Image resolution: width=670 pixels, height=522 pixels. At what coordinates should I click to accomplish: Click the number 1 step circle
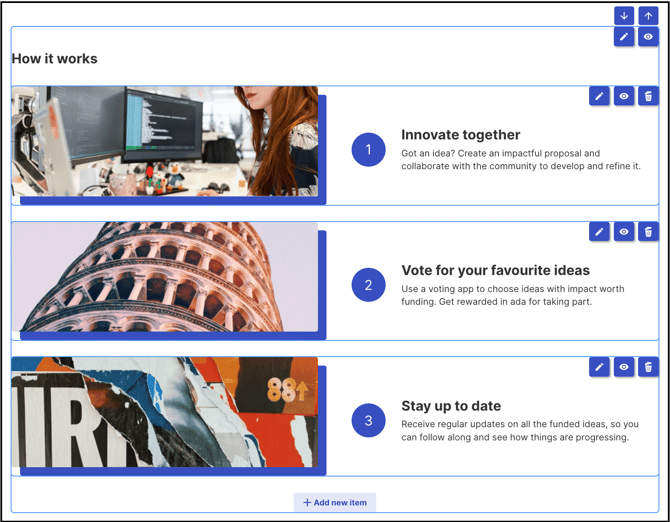(368, 150)
